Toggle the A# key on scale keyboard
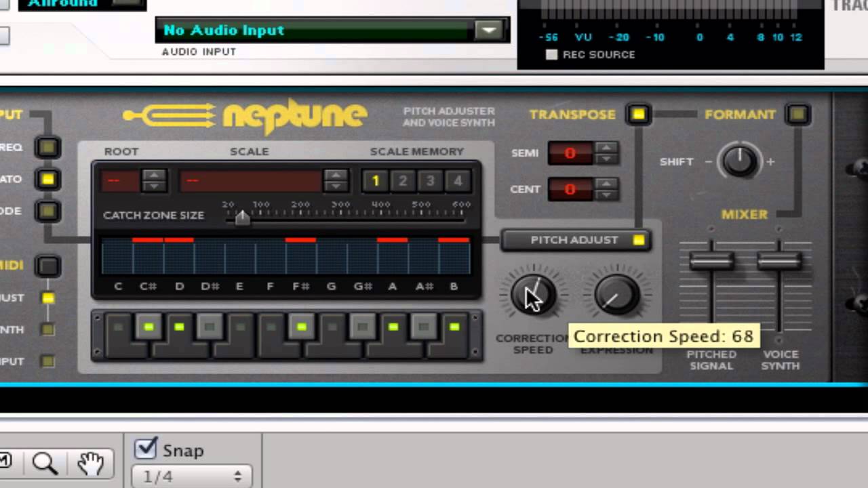This screenshot has width=868, height=488. point(424,327)
